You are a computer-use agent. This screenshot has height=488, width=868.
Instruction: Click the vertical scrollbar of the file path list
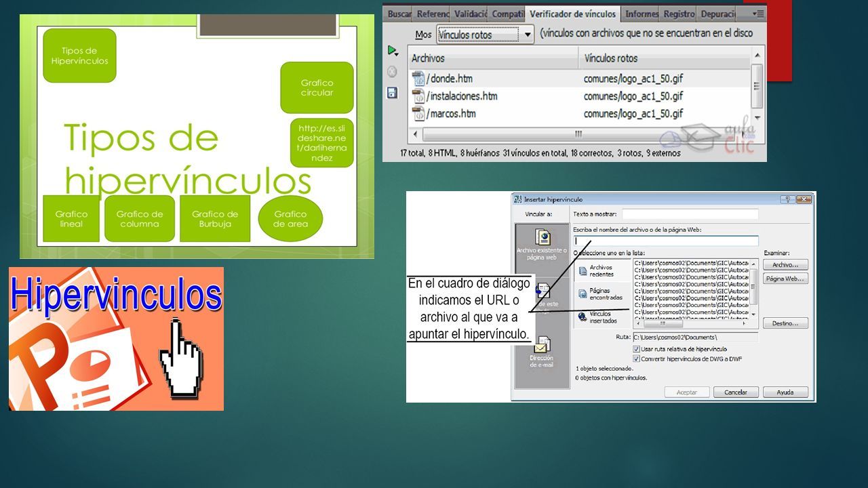tap(753, 289)
